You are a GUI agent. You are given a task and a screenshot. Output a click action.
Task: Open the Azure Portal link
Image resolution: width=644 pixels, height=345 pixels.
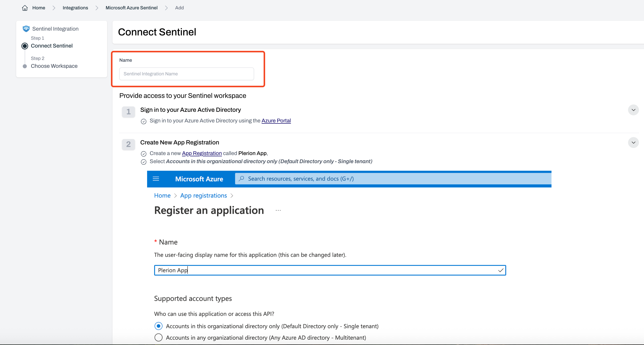pyautogui.click(x=276, y=121)
